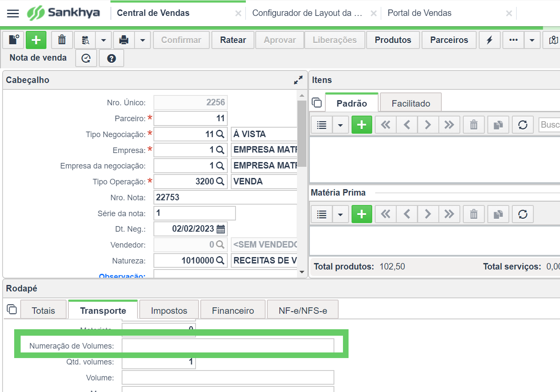
Task: Click list view icon in Itens toolbar
Action: 321,125
